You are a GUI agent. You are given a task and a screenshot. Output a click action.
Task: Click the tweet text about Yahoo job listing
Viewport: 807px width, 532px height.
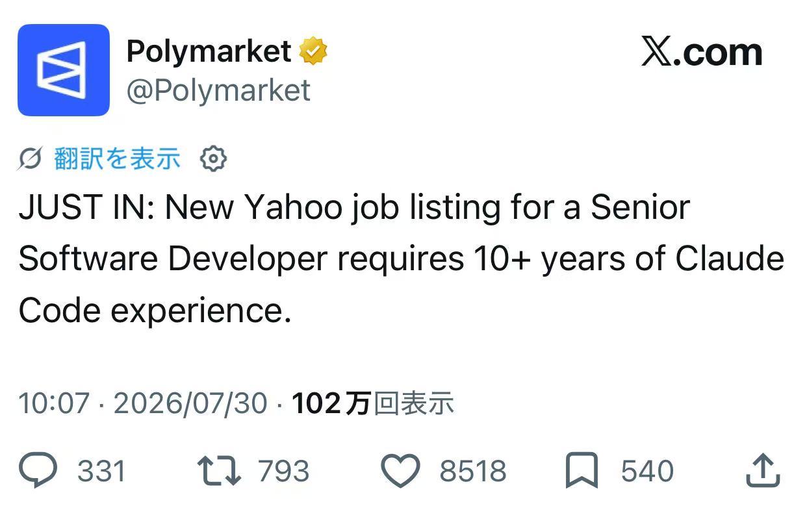point(401,259)
